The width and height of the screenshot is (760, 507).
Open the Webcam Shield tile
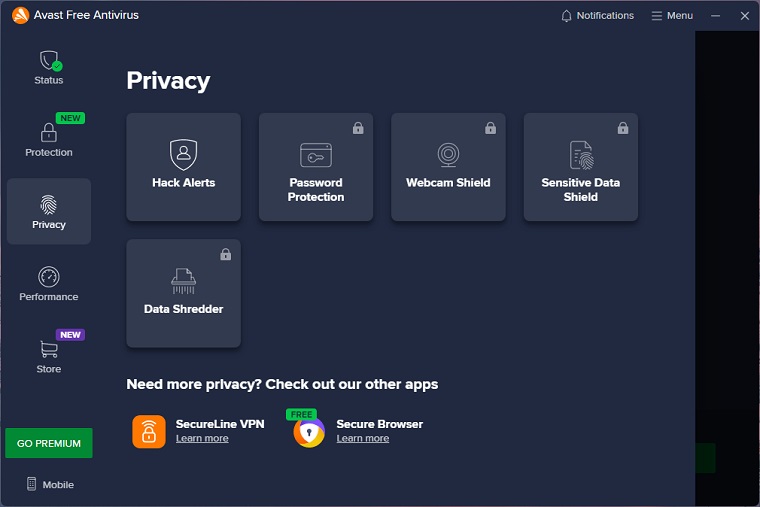[x=448, y=167]
